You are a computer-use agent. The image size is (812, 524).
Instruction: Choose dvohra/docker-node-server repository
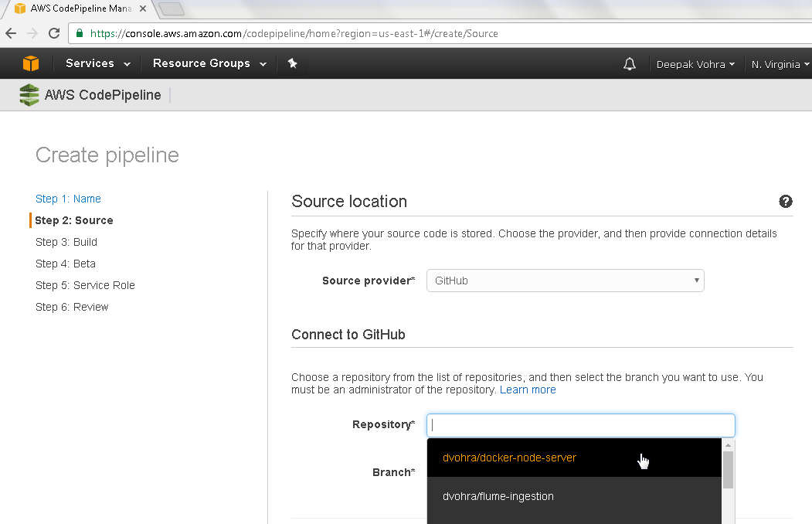point(574,458)
